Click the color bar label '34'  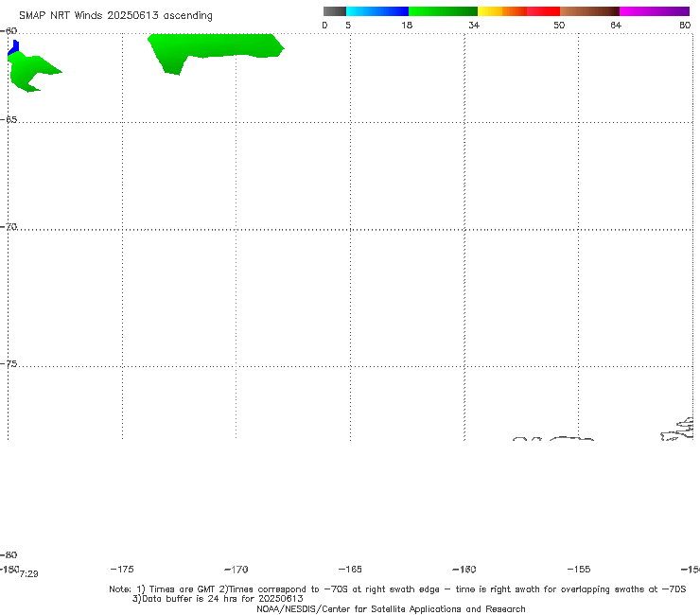click(x=474, y=25)
